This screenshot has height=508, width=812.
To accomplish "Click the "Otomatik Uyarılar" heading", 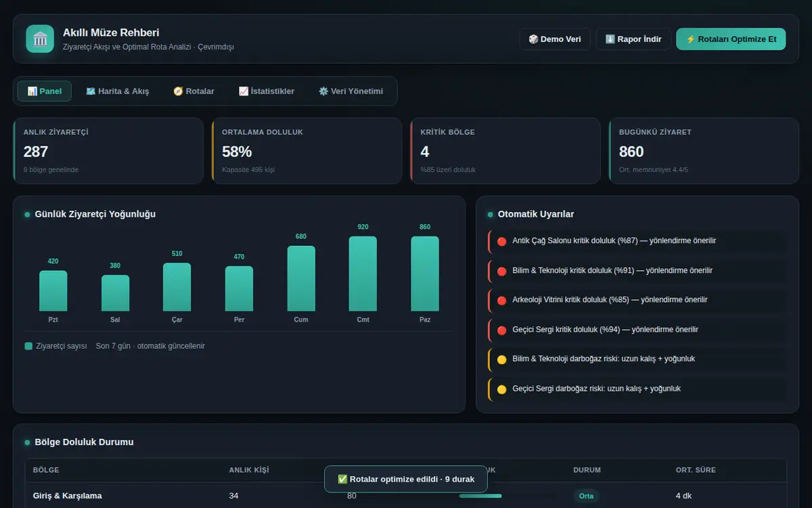I will pos(536,214).
